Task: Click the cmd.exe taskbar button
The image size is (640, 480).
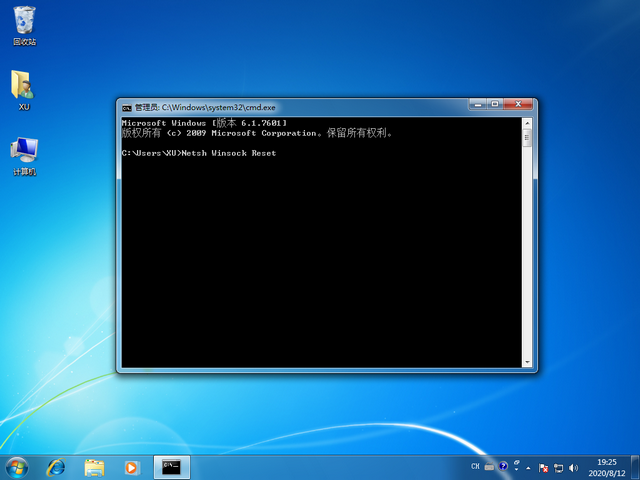Action: coord(171,467)
